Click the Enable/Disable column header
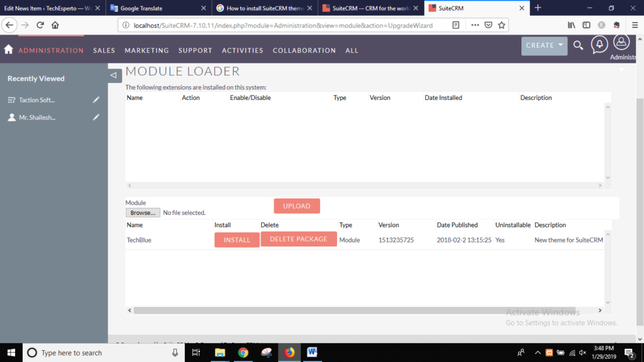 (x=250, y=97)
